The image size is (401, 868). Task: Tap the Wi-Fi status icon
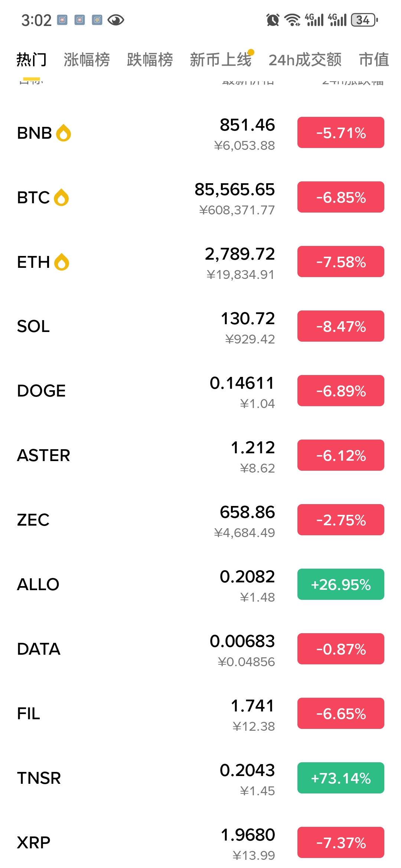click(293, 20)
